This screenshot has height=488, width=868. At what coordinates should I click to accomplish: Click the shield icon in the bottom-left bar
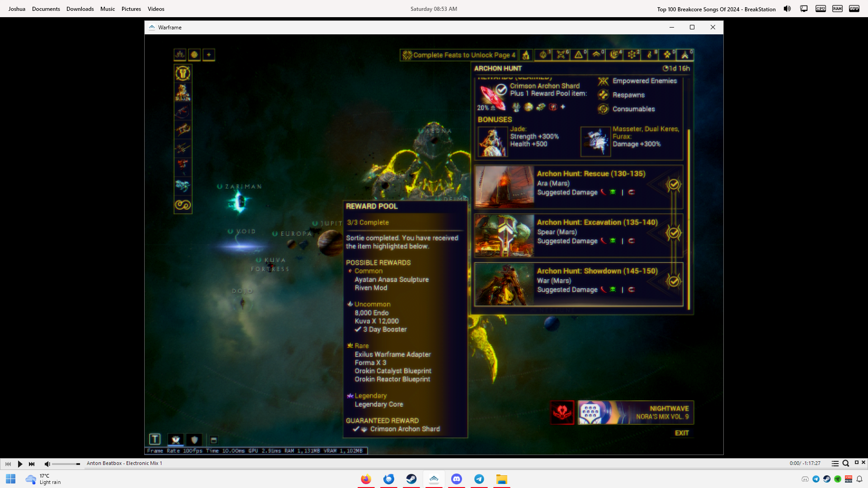coord(194,439)
